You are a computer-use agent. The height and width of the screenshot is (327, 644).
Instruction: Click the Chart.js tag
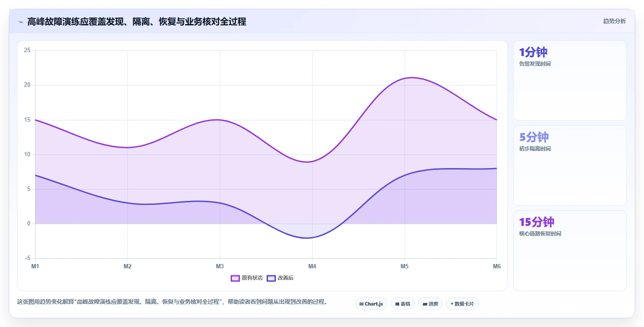371,304
